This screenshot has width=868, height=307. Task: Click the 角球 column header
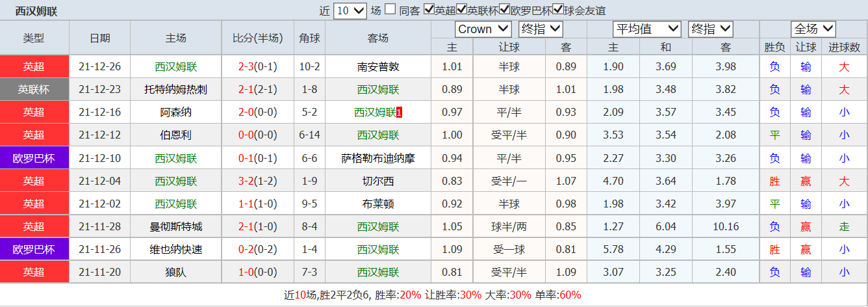(309, 38)
